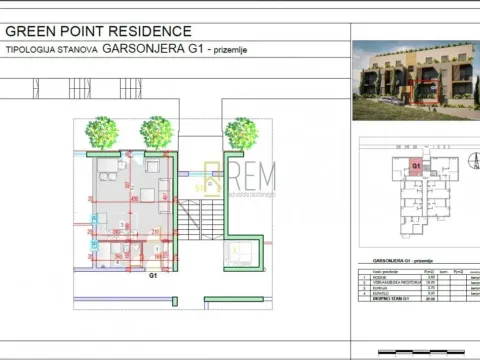Click row 3 KUHINJA in the area table

pos(419,288)
